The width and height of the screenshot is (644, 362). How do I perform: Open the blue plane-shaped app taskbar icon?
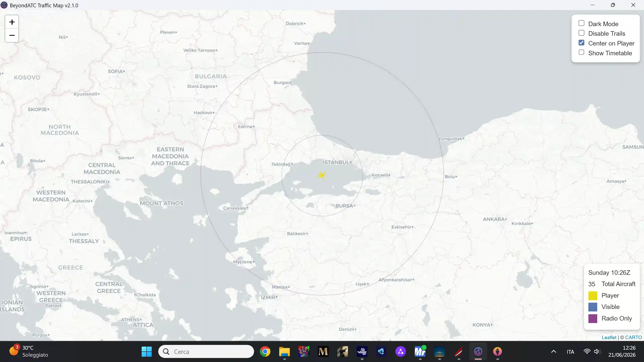[x=381, y=351]
